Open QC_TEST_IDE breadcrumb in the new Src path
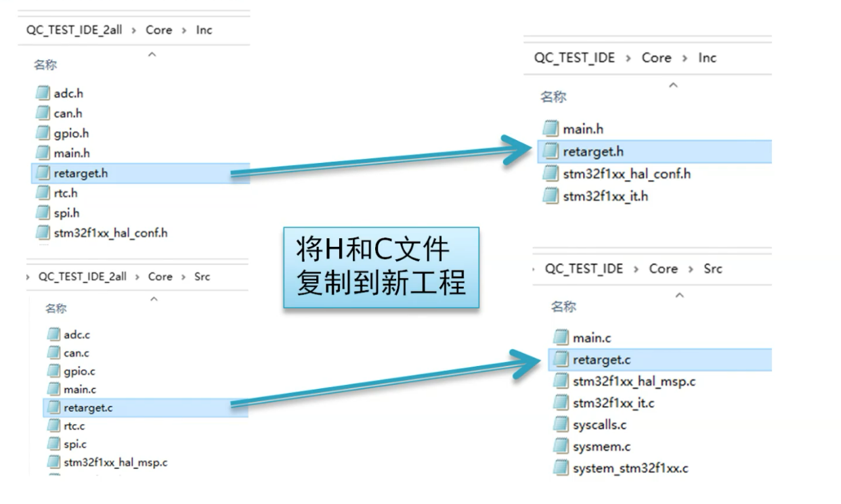Image resolution: width=841 pixels, height=504 pixels. coord(584,269)
